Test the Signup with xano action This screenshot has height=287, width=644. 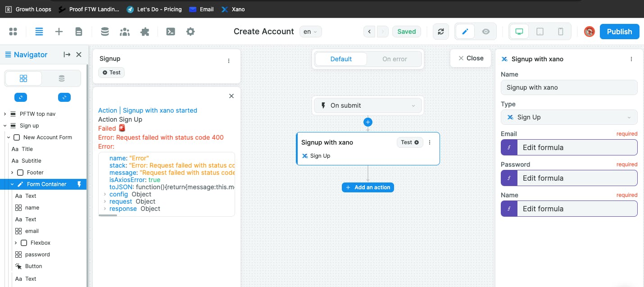click(410, 142)
